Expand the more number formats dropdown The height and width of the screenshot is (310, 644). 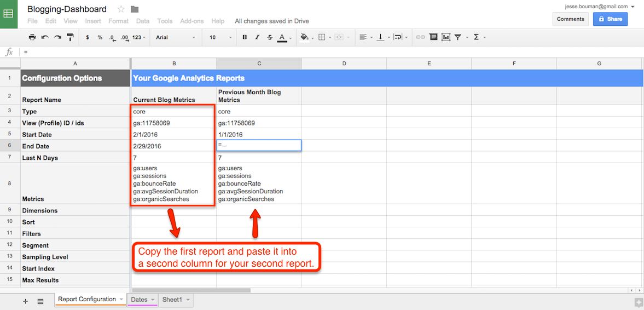click(x=140, y=37)
